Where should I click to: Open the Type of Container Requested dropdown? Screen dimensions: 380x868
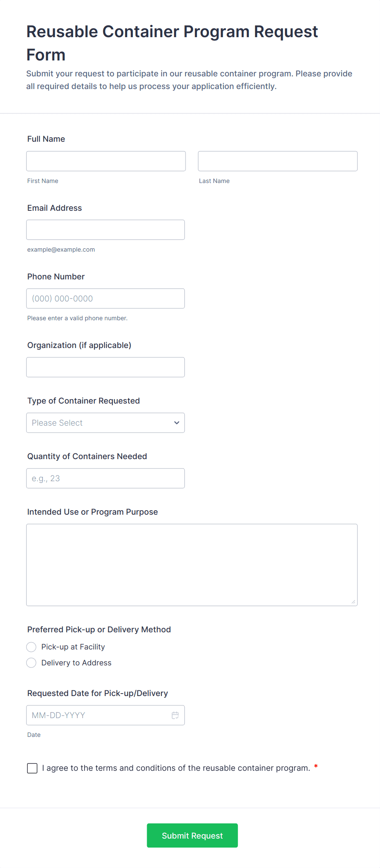pos(105,423)
